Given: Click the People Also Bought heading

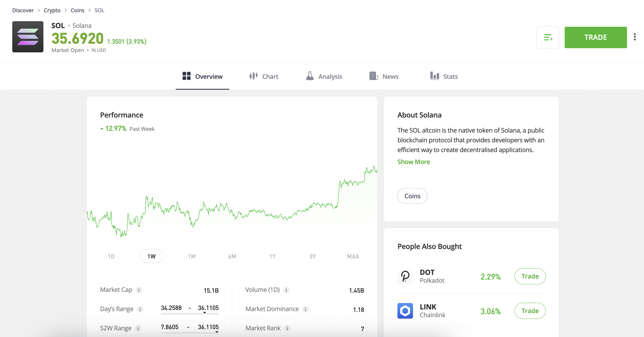Looking at the screenshot, I should tap(429, 246).
